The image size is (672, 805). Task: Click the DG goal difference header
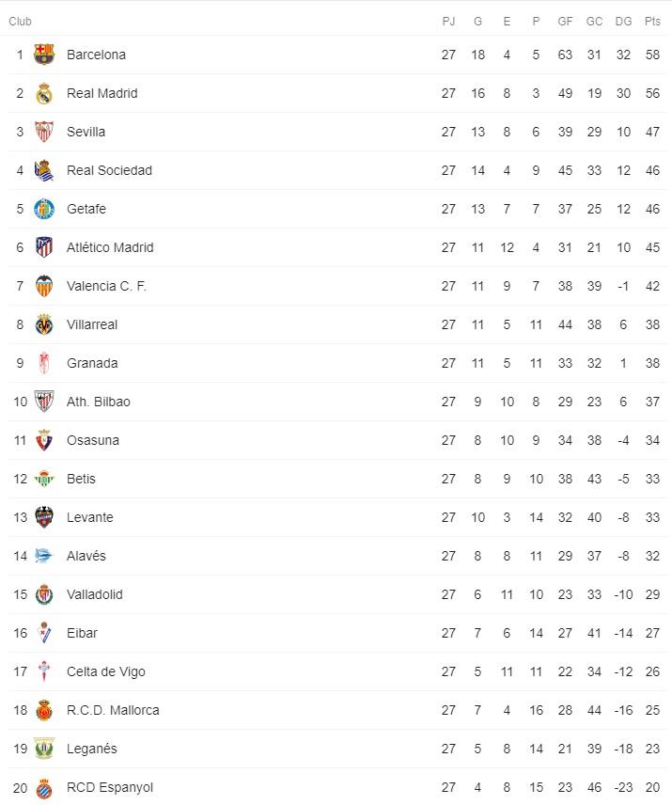[x=623, y=22]
